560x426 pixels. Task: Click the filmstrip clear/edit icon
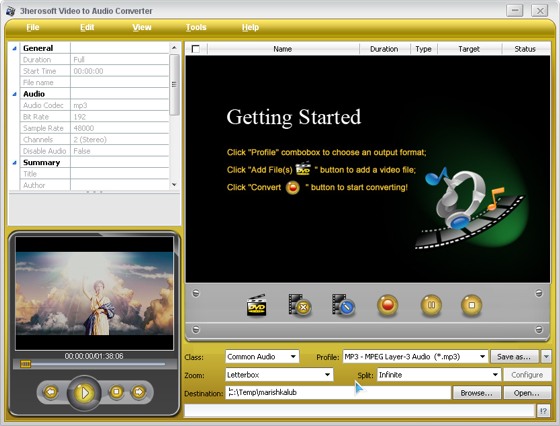point(343,305)
